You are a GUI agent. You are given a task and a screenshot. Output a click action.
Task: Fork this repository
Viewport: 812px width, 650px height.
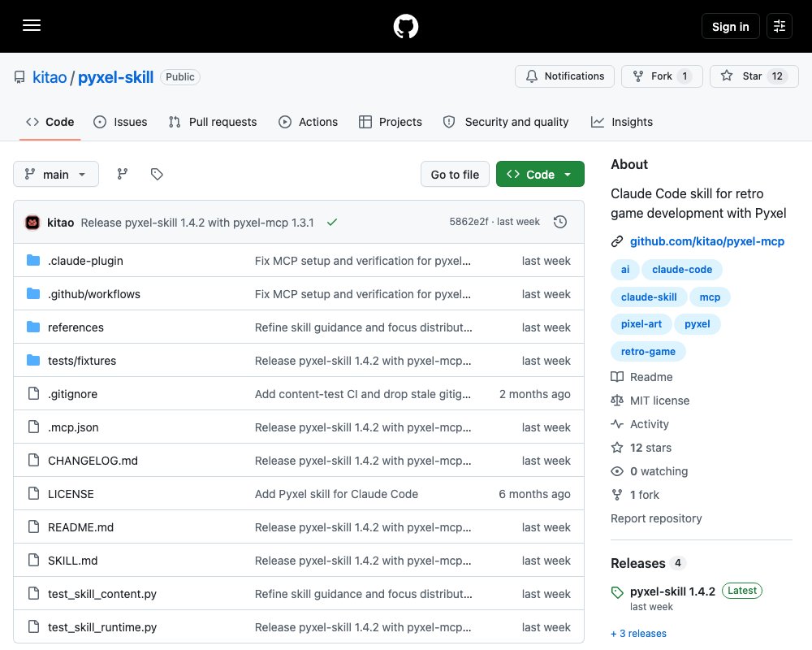662,76
